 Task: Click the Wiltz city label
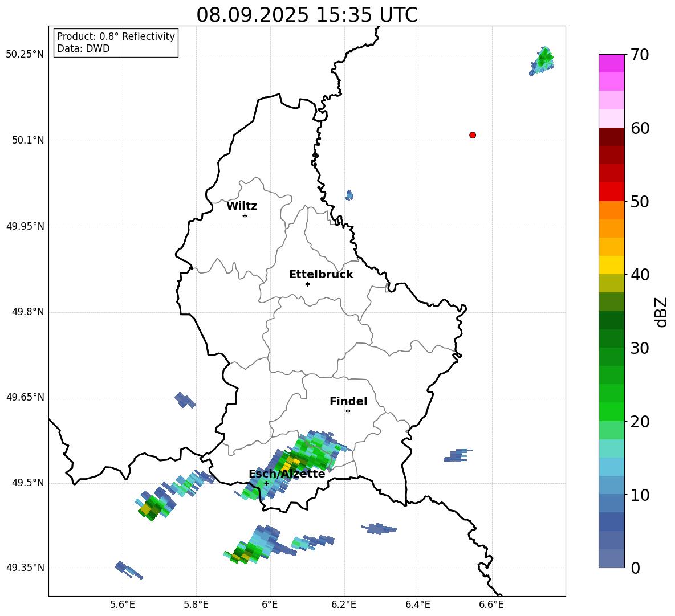(x=242, y=206)
